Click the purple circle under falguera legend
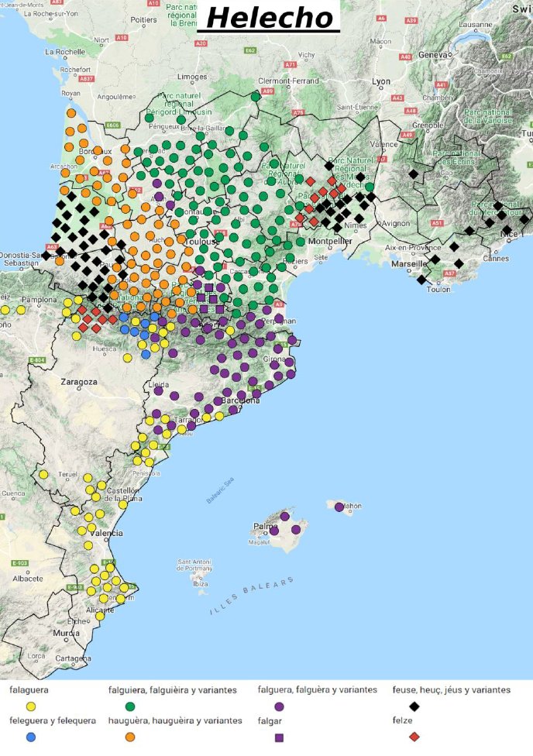Viewport: 533px width, 756px height. (279, 707)
